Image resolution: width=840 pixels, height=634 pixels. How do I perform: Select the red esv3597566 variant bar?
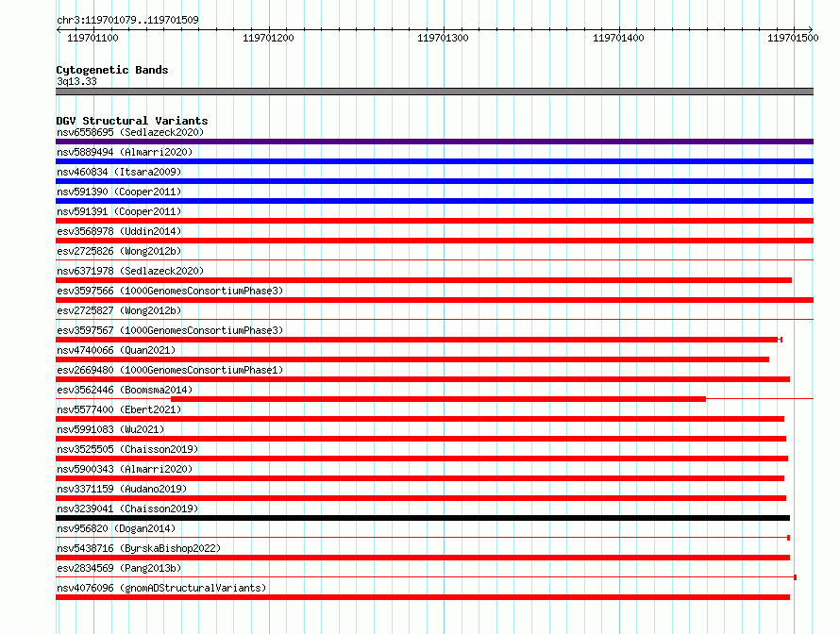[434, 300]
